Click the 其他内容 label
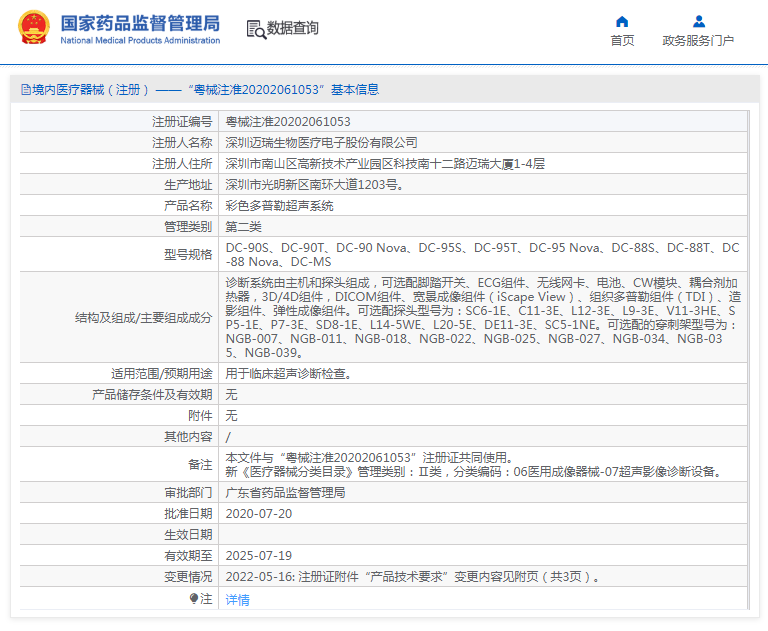Image resolution: width=768 pixels, height=631 pixels. pos(188,437)
